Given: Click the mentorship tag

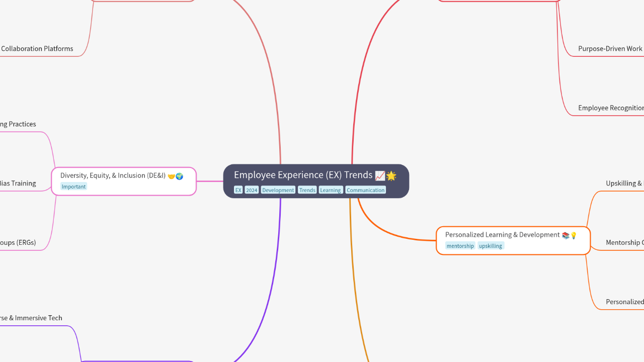Looking at the screenshot, I should coord(460,246).
